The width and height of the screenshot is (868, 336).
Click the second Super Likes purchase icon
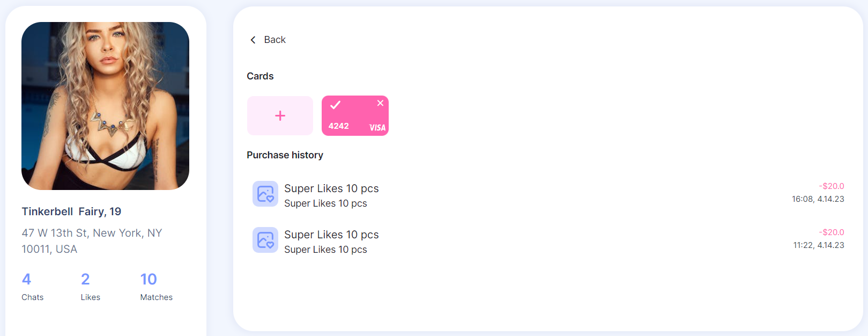(265, 240)
